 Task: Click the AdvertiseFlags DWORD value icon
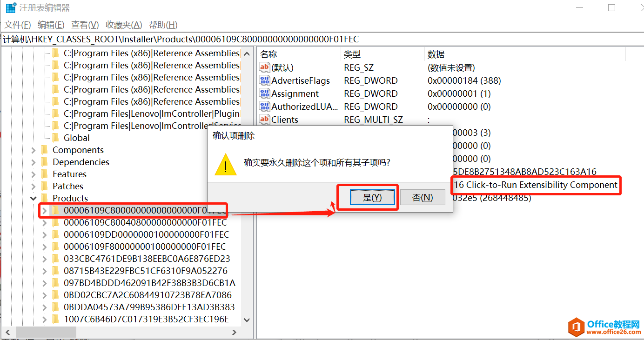tap(265, 80)
